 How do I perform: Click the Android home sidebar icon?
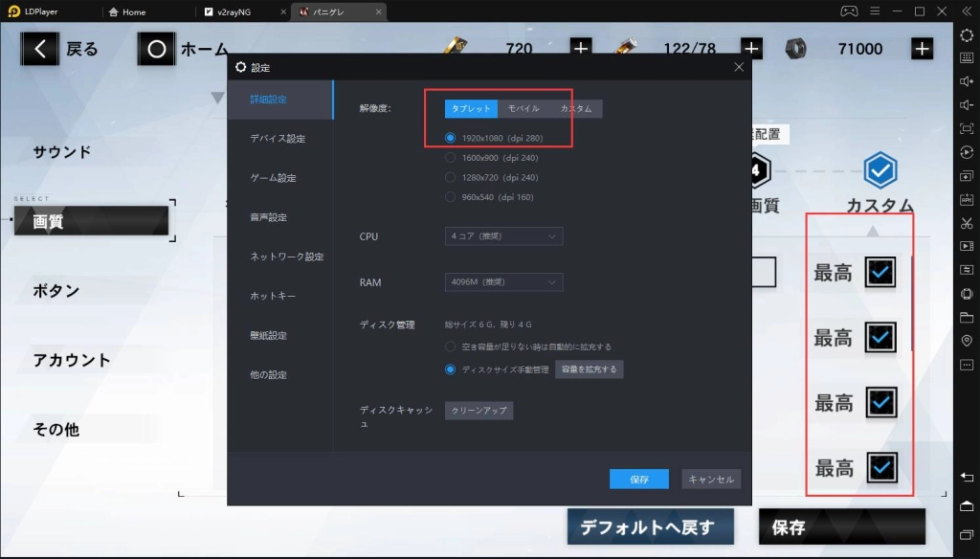[967, 505]
